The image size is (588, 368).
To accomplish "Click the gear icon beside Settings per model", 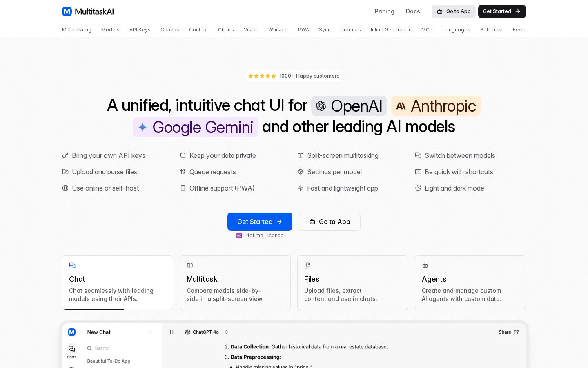I will [301, 172].
